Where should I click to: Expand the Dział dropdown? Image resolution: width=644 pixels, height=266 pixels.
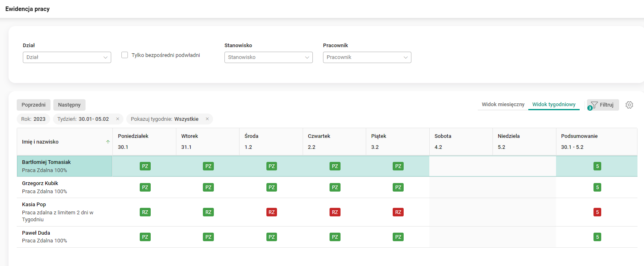click(67, 57)
